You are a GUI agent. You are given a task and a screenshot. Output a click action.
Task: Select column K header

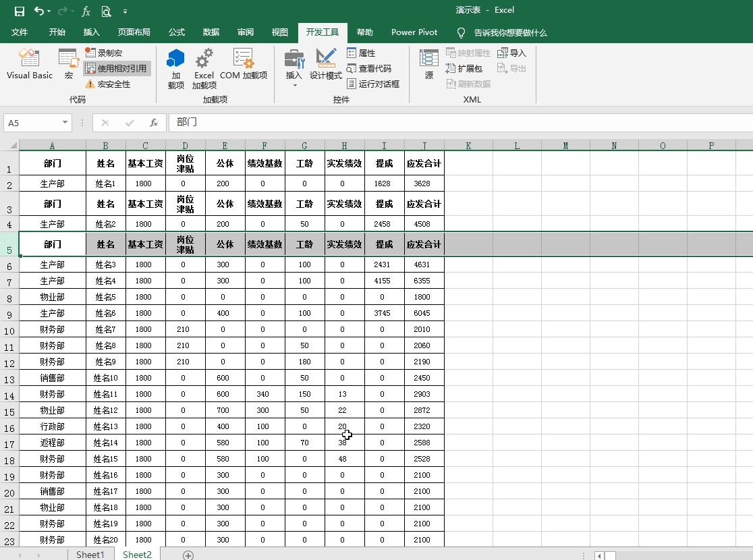coord(468,145)
